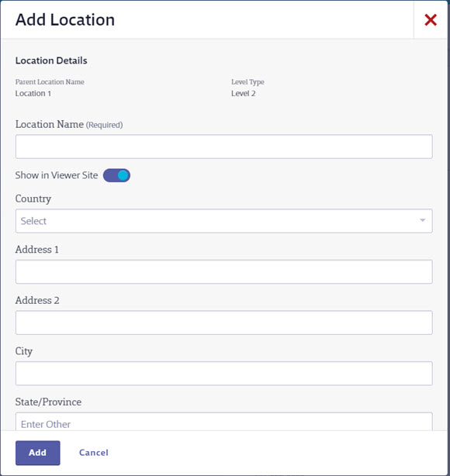This screenshot has height=476, width=450.
Task: Click into the City text box
Action: click(224, 374)
